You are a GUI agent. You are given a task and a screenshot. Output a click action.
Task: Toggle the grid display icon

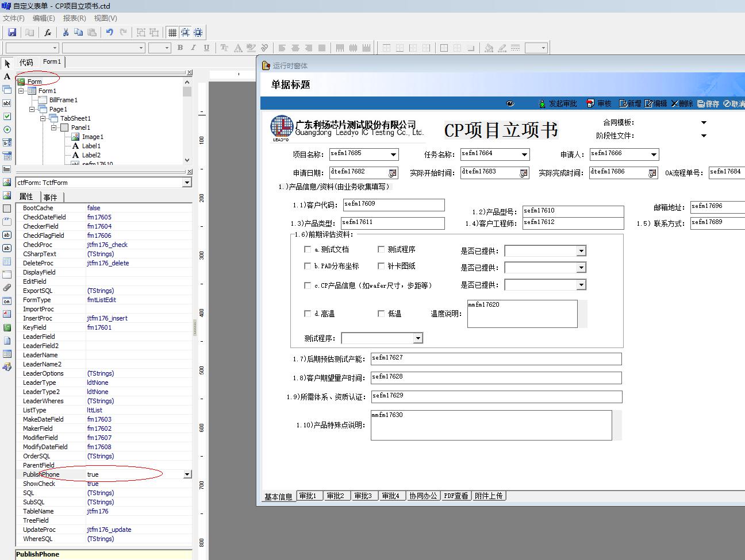(x=172, y=33)
